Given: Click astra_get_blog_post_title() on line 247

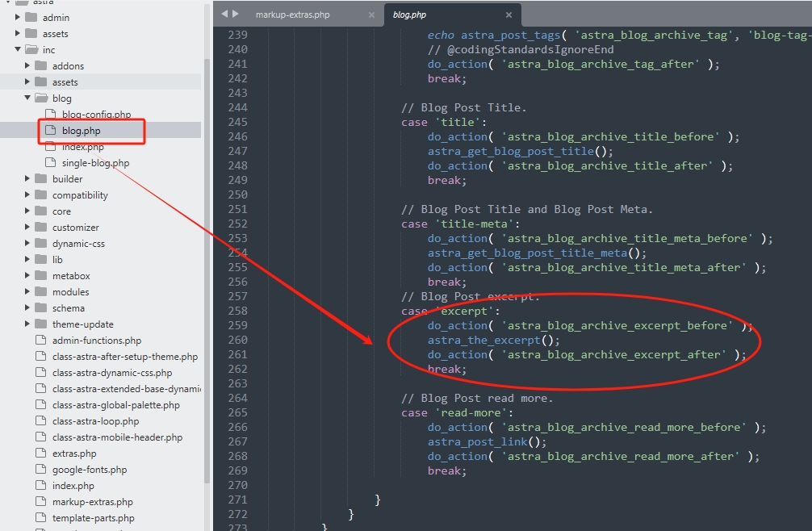Looking at the screenshot, I should (x=520, y=151).
